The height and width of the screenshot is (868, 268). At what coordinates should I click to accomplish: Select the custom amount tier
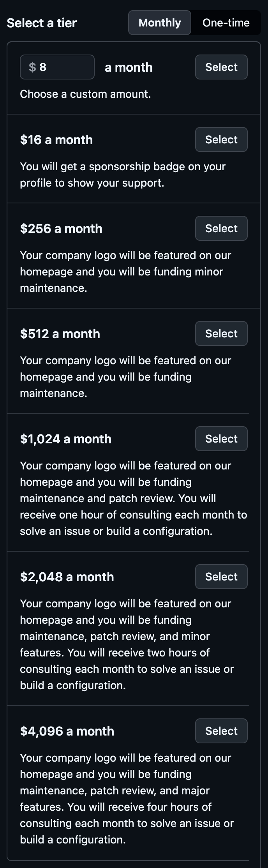click(221, 67)
